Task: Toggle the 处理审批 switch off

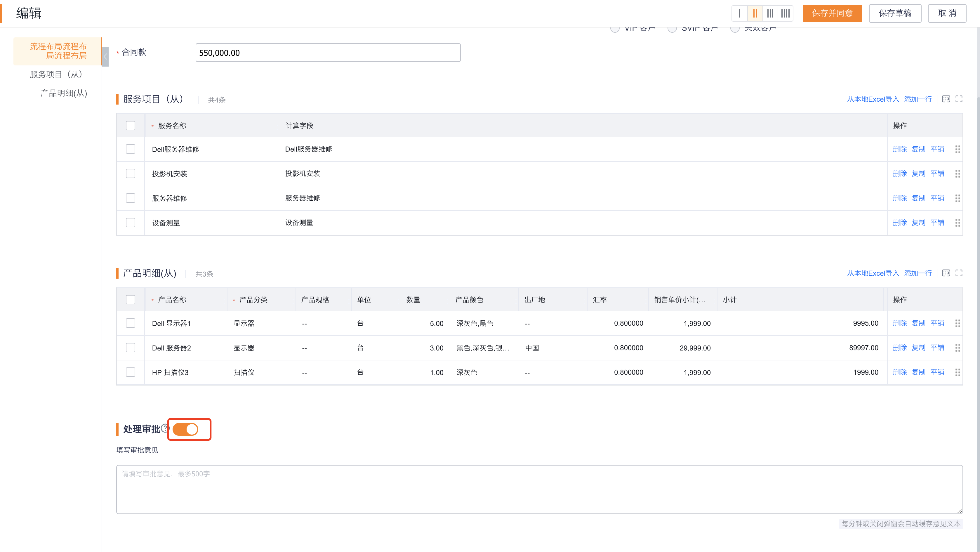Action: [185, 429]
